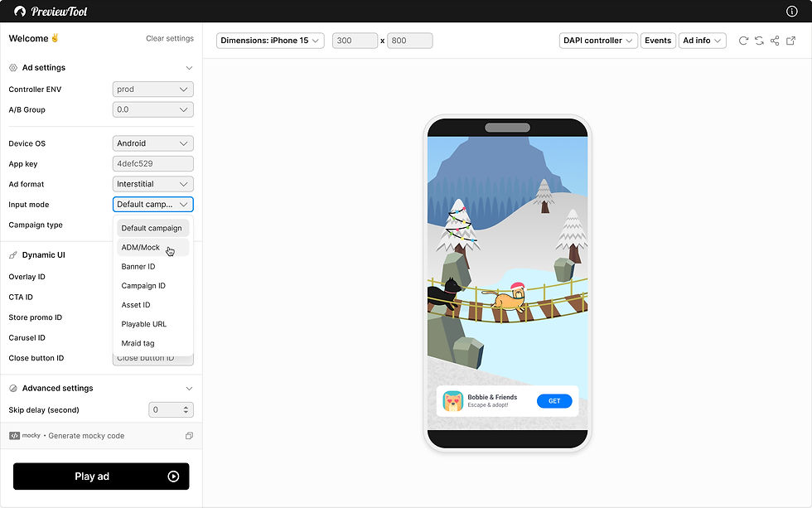This screenshot has height=508, width=812.
Task: Open the Dimensions iPhone 15 dropdown
Action: [270, 41]
